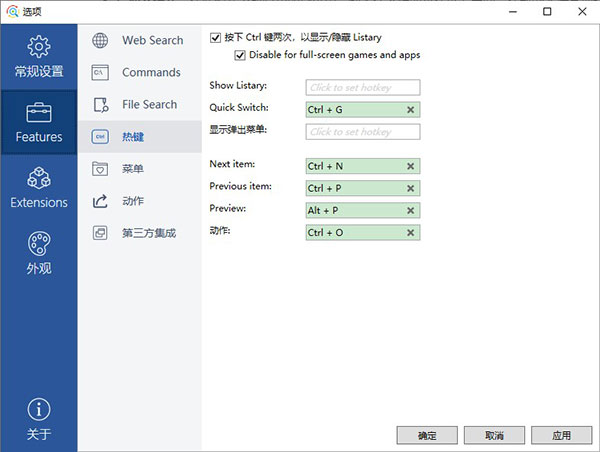Switch to the 菜单 settings page
Image resolution: width=600 pixels, height=452 pixels.
[x=133, y=169]
